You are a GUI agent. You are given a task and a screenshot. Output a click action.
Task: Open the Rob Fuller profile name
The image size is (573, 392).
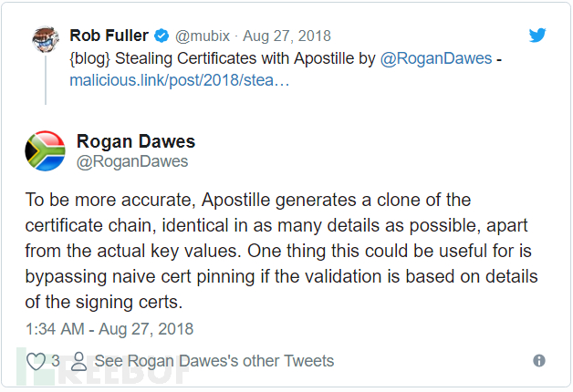109,36
